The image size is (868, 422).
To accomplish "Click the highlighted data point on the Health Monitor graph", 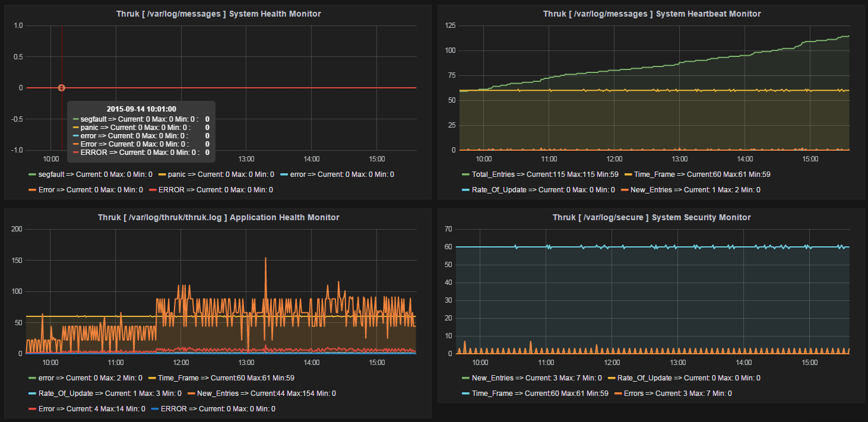I will (x=61, y=87).
